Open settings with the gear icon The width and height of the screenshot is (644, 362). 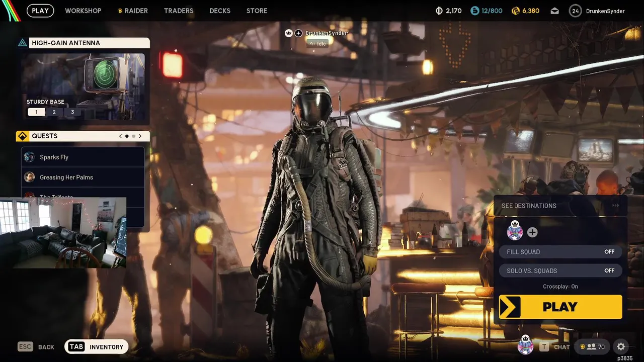coord(621,346)
